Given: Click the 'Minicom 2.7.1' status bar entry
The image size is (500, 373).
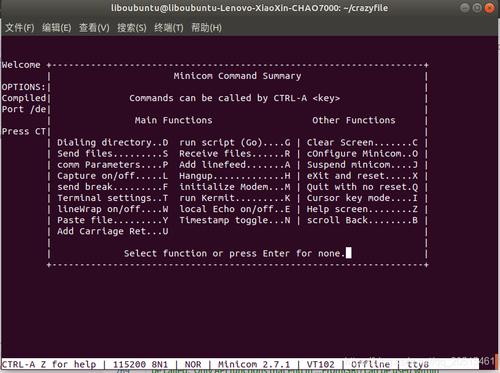Looking at the screenshot, I should click(x=254, y=364).
